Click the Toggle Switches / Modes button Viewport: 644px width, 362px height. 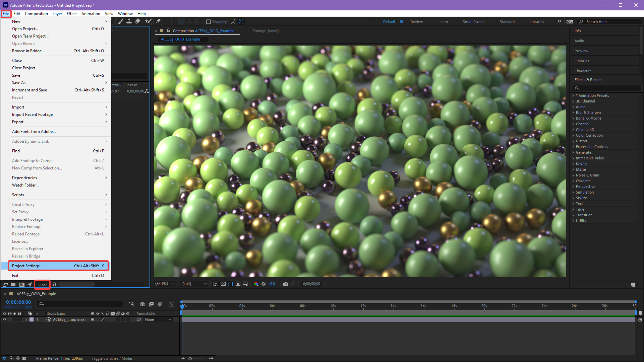pos(112,358)
